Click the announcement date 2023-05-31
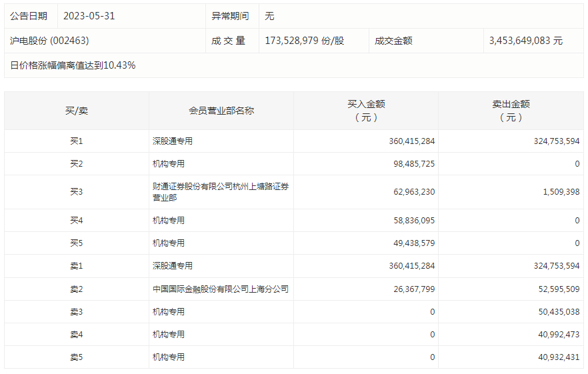Viewport: 588px width, 374px height. (89, 15)
